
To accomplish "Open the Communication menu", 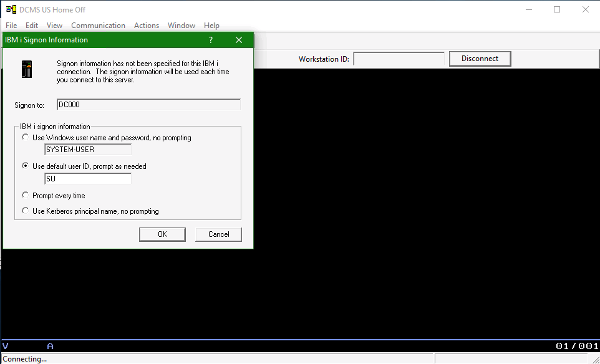I will (x=98, y=25).
